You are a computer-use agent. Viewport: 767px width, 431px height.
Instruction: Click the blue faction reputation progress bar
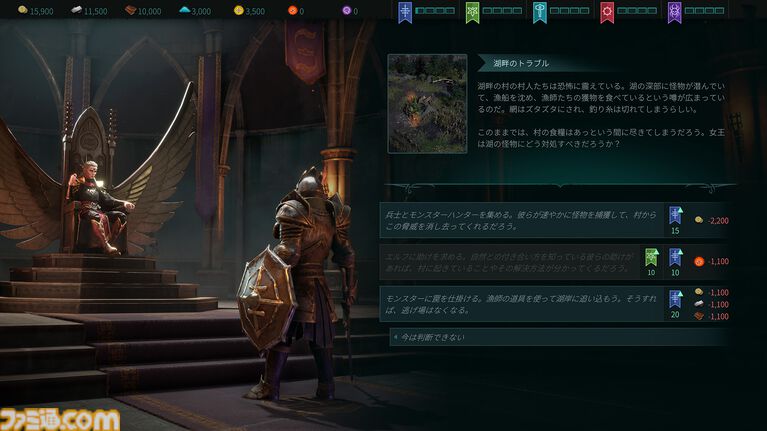(435, 11)
